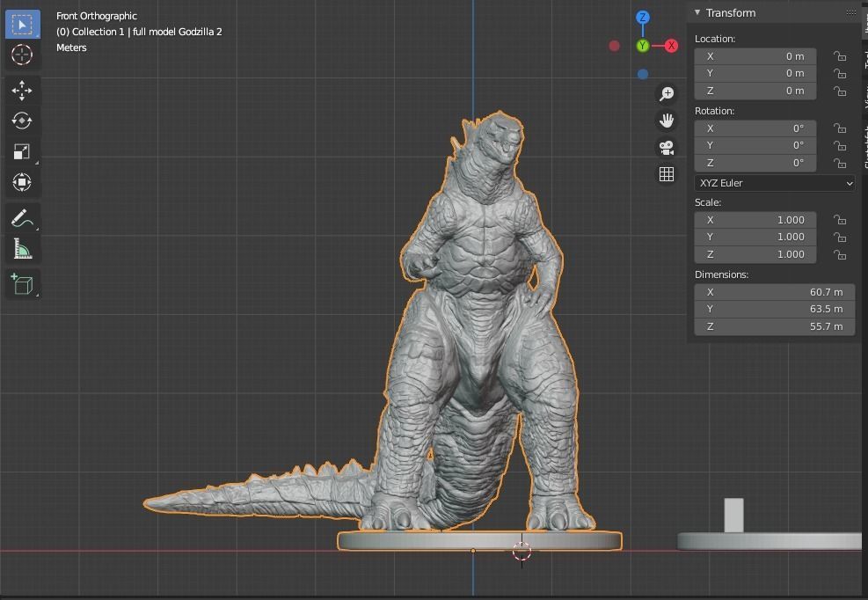The height and width of the screenshot is (600, 868).
Task: Select the 3D Cursor tool
Action: [x=22, y=55]
